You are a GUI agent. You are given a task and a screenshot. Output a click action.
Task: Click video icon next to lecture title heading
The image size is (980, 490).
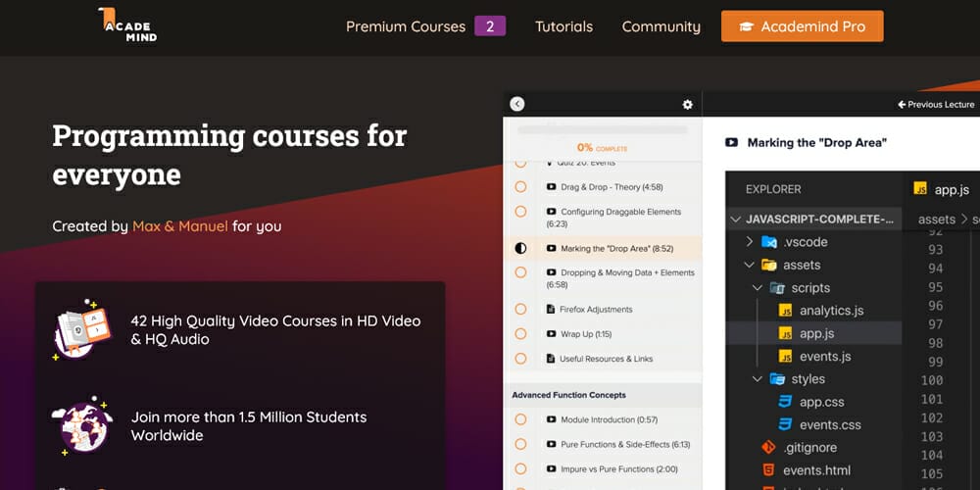click(x=731, y=142)
